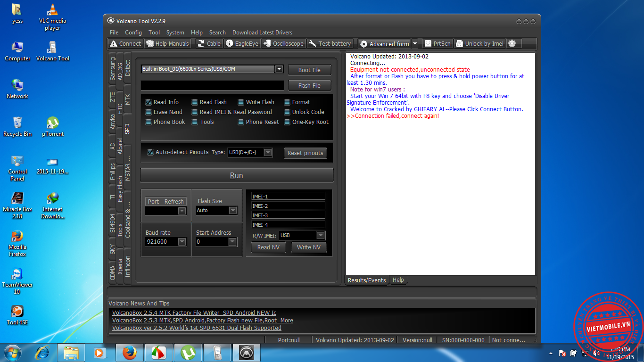Open Unlock by Imei tool
Viewport: 644px width, 362px height.
click(x=479, y=43)
